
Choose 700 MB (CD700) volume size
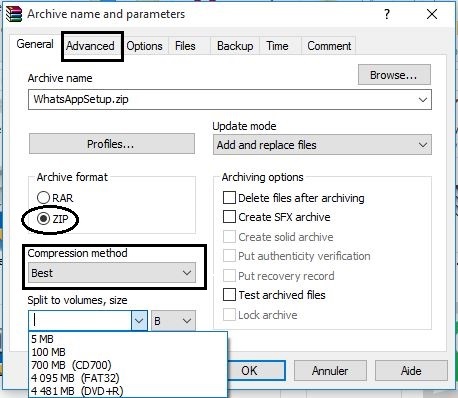(128, 365)
